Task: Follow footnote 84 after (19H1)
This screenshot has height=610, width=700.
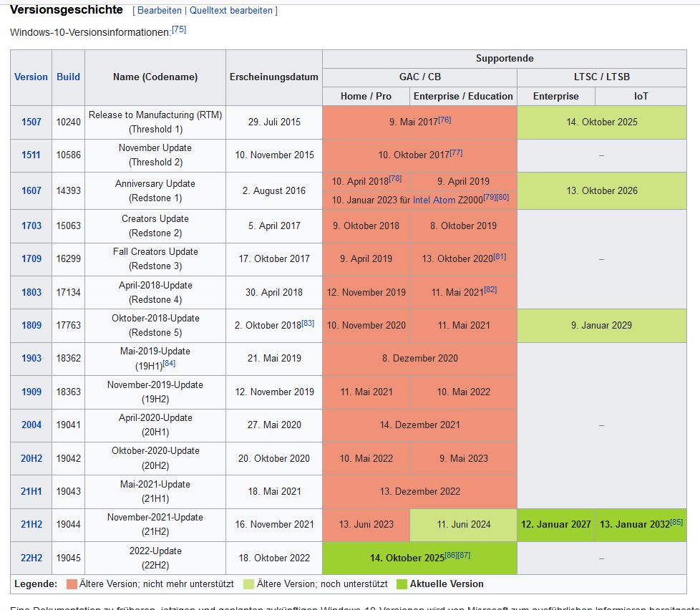Action: (x=169, y=364)
